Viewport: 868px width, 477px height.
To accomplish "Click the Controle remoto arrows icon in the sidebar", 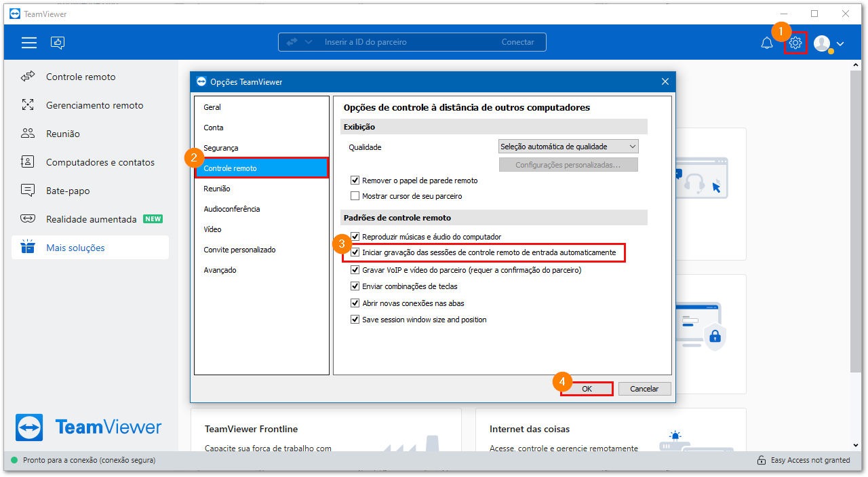I will coord(28,77).
